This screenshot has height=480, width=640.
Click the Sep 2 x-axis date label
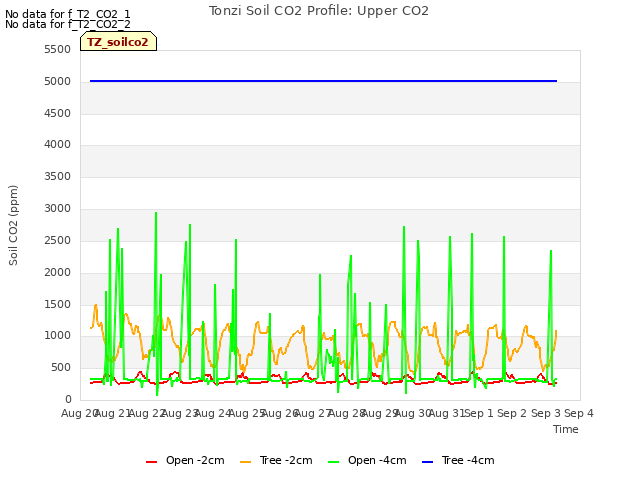513,413
